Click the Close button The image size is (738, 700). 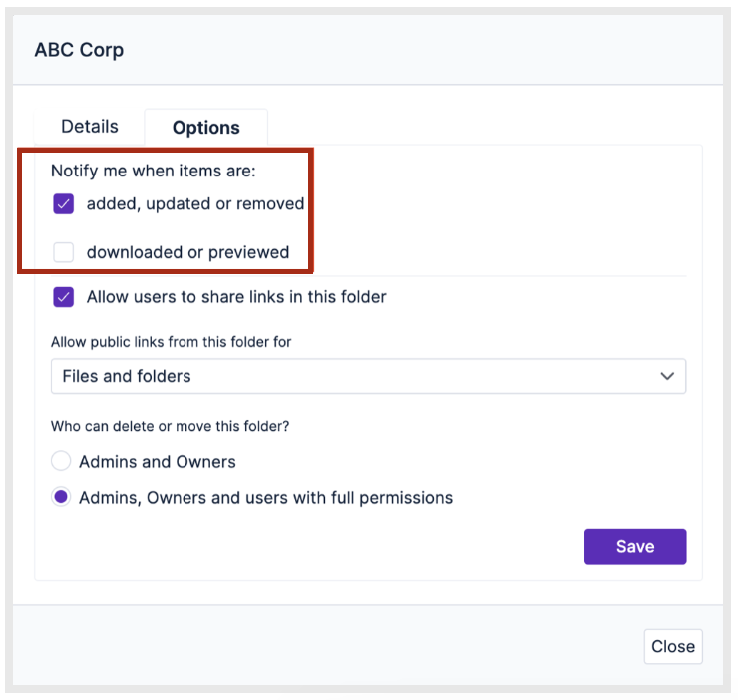click(x=673, y=646)
